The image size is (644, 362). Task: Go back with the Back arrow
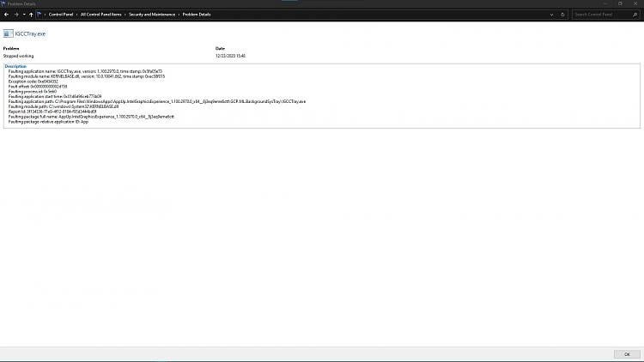pos(7,15)
